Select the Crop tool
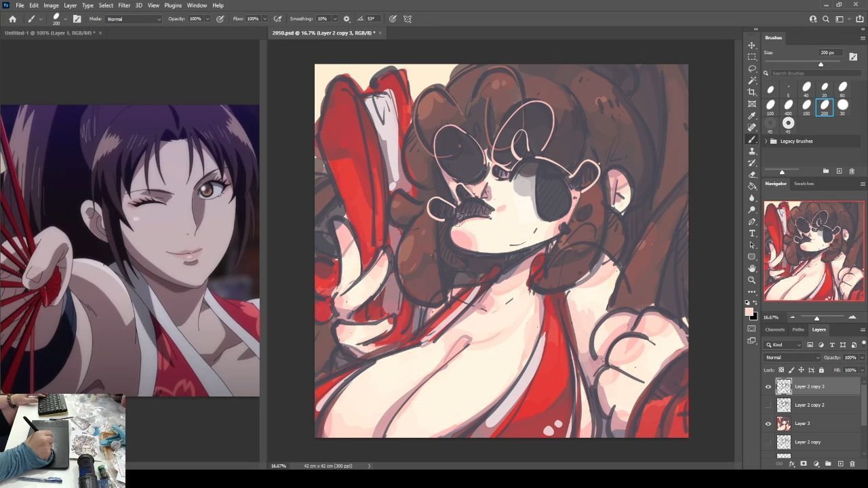The image size is (868, 488). coord(751,92)
